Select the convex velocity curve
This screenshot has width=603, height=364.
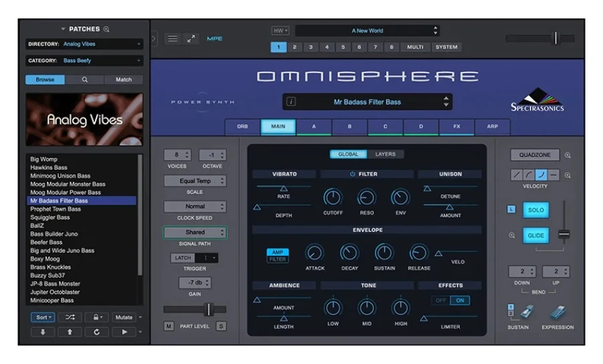[x=529, y=175]
